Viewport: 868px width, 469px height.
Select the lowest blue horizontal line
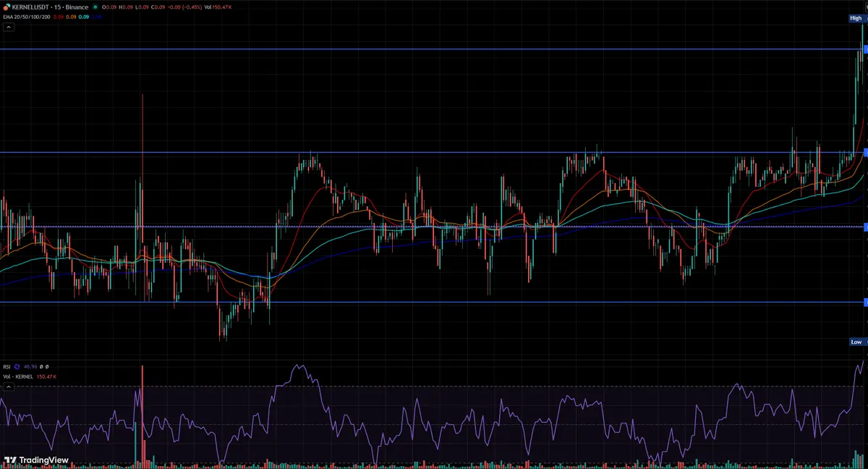pyautogui.click(x=434, y=303)
